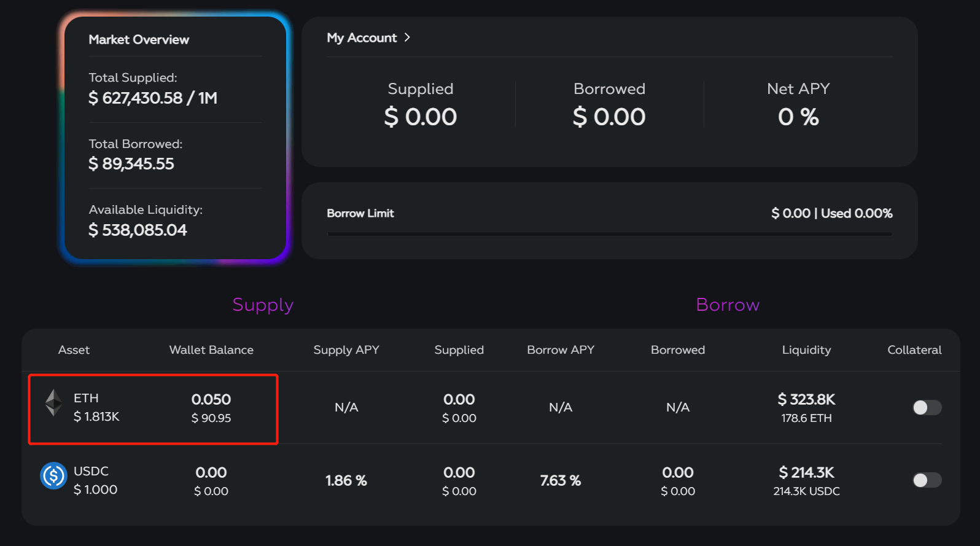980x546 pixels.
Task: Enable ETH collateral toggle
Action: [927, 407]
